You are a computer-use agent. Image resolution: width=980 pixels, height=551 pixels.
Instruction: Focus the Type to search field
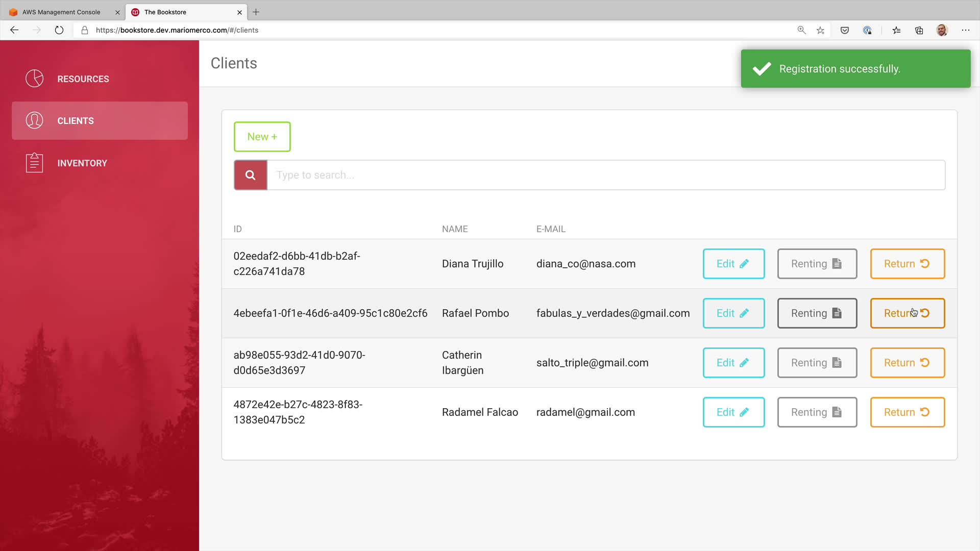[x=605, y=175]
